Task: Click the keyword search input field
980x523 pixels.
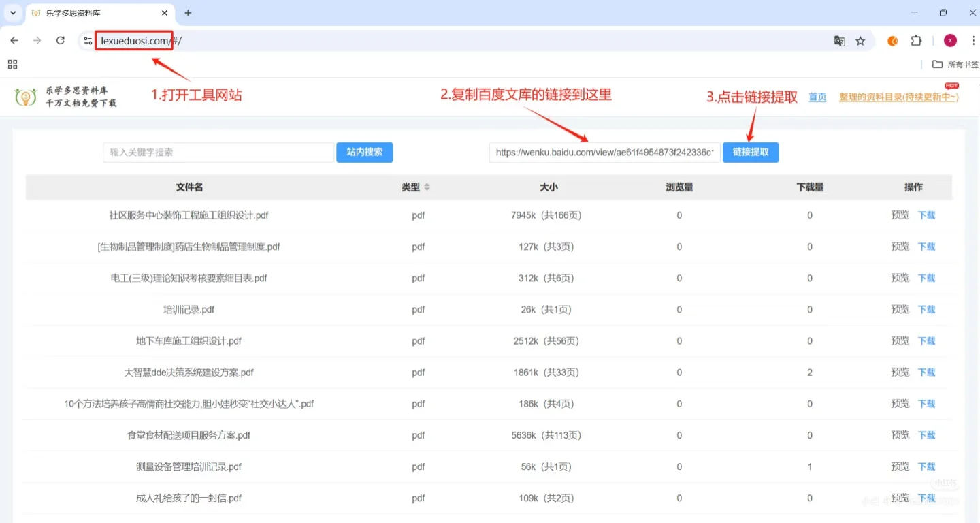Action: tap(218, 152)
